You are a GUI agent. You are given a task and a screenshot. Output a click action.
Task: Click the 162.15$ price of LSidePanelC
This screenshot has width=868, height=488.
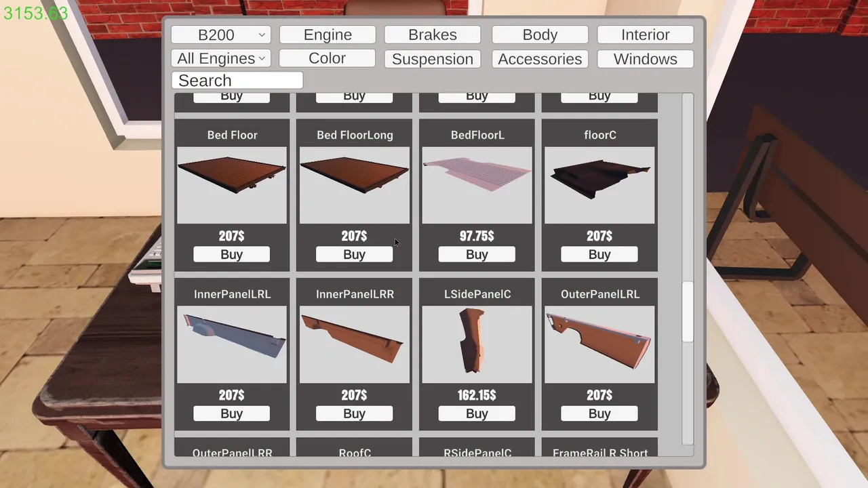tap(477, 395)
